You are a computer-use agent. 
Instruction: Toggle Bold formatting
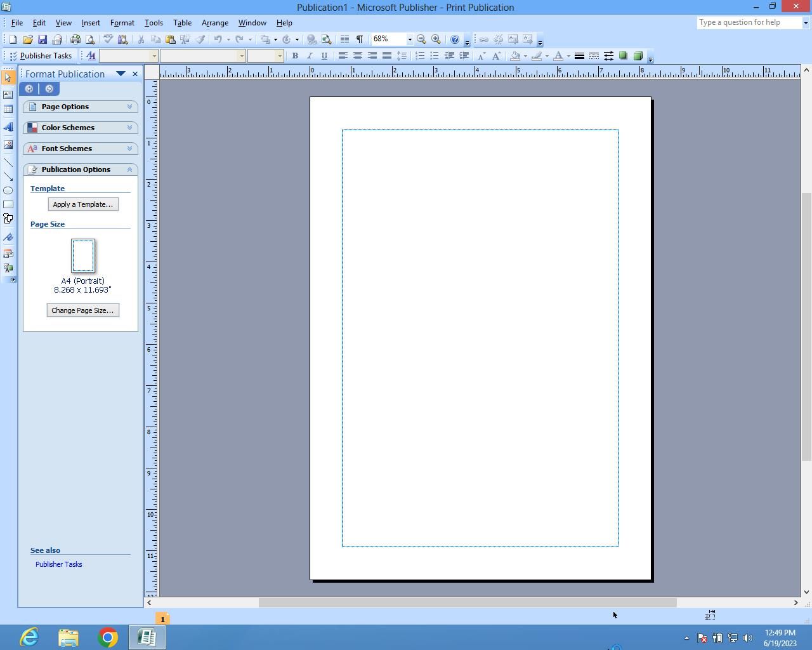click(295, 56)
